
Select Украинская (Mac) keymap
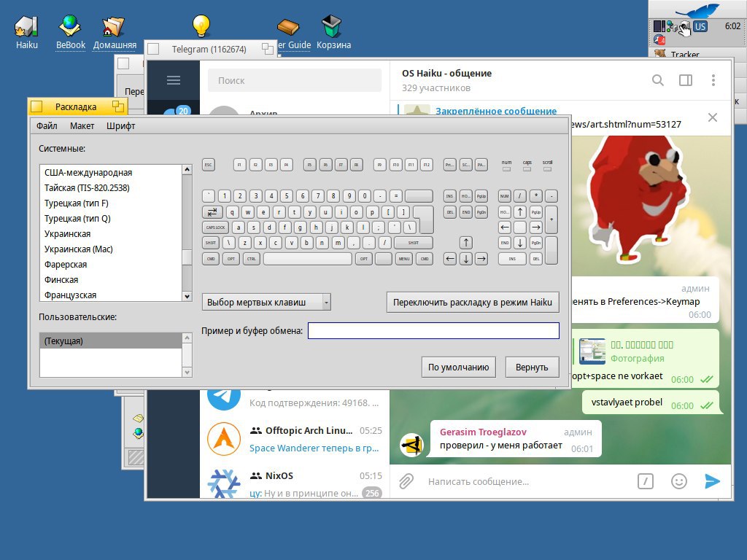(111, 249)
